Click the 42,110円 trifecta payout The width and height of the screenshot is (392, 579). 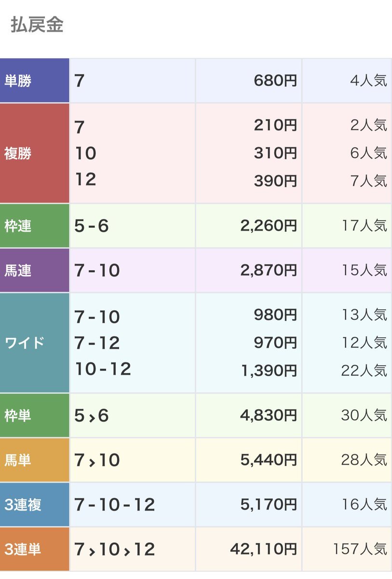263,549
